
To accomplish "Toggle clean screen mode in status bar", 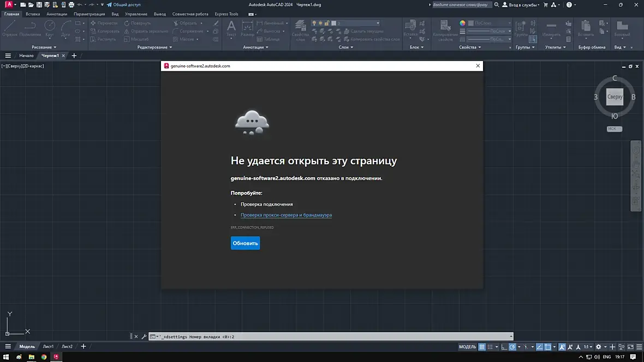I will (x=630, y=347).
